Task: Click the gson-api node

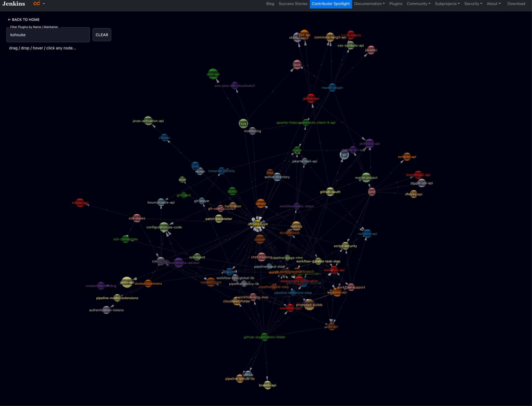Action: point(127,282)
